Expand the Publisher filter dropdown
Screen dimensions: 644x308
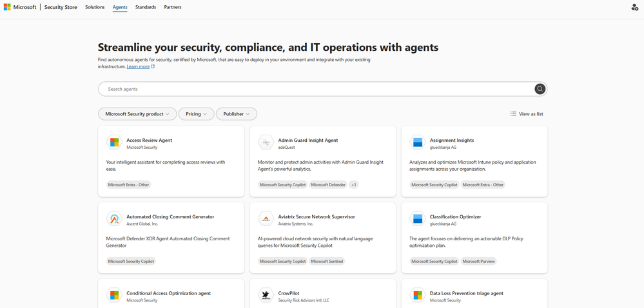[x=237, y=114]
